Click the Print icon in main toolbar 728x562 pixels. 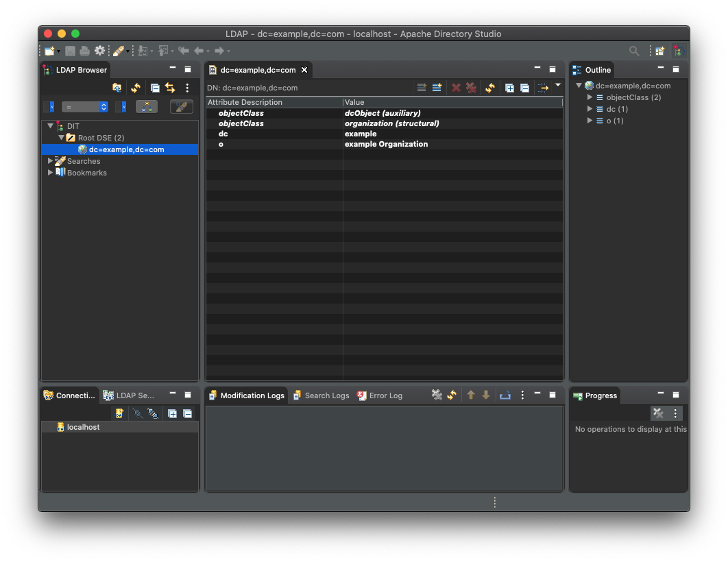click(84, 51)
